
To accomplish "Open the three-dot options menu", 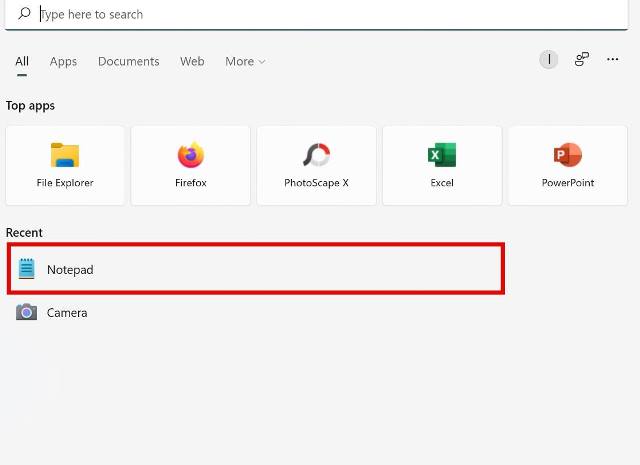I will point(612,60).
